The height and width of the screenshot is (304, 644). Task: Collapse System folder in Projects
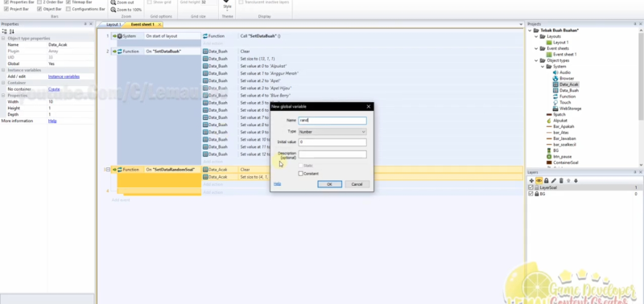[543, 67]
